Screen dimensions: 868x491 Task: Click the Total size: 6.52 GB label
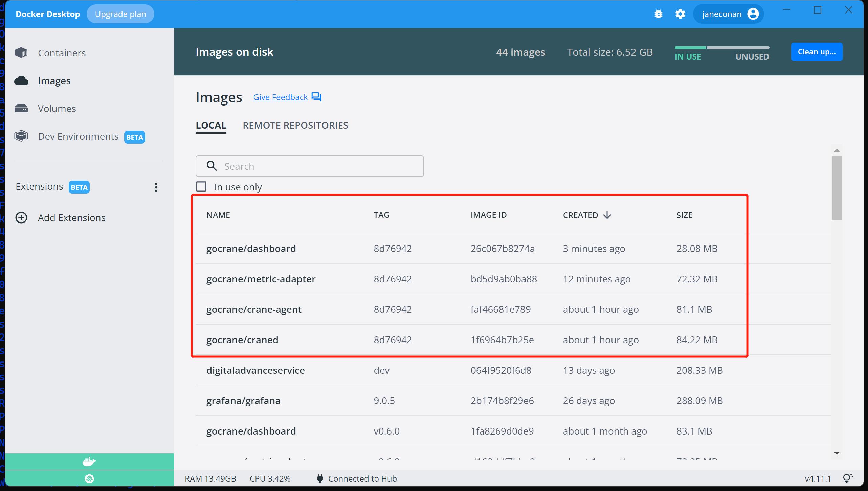[x=610, y=52]
